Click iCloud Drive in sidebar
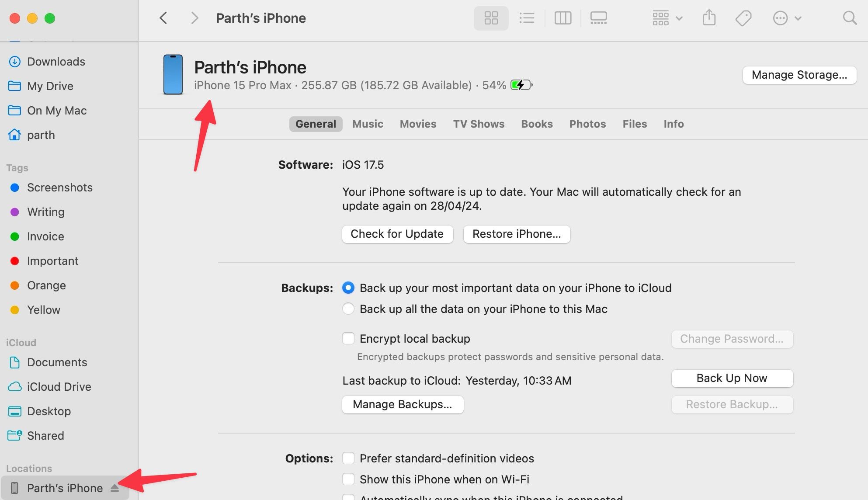This screenshot has height=500, width=868. tap(59, 386)
